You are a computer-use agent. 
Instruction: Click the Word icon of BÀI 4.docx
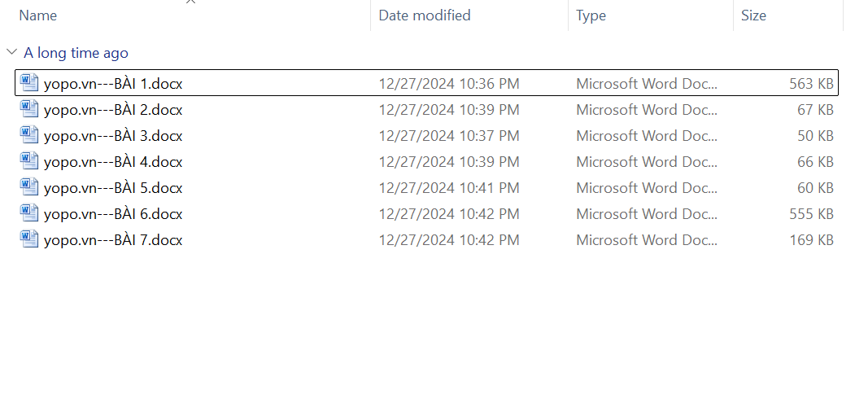pos(29,160)
